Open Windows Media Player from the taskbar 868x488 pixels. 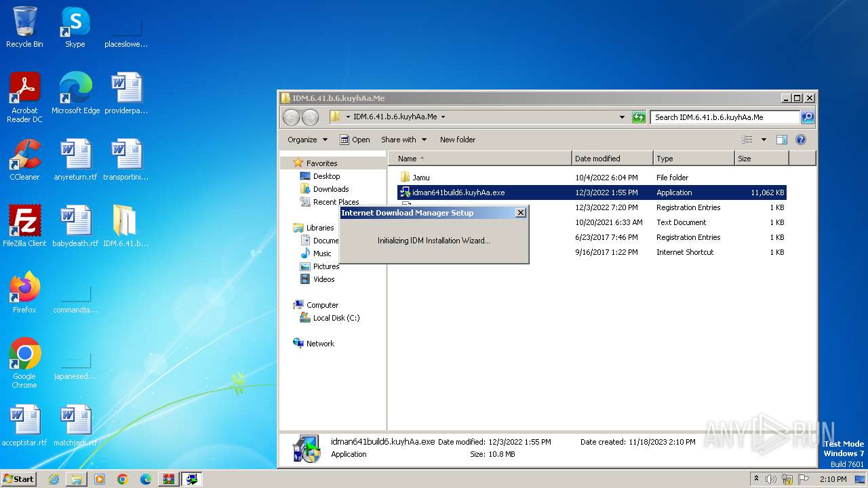pyautogui.click(x=100, y=479)
